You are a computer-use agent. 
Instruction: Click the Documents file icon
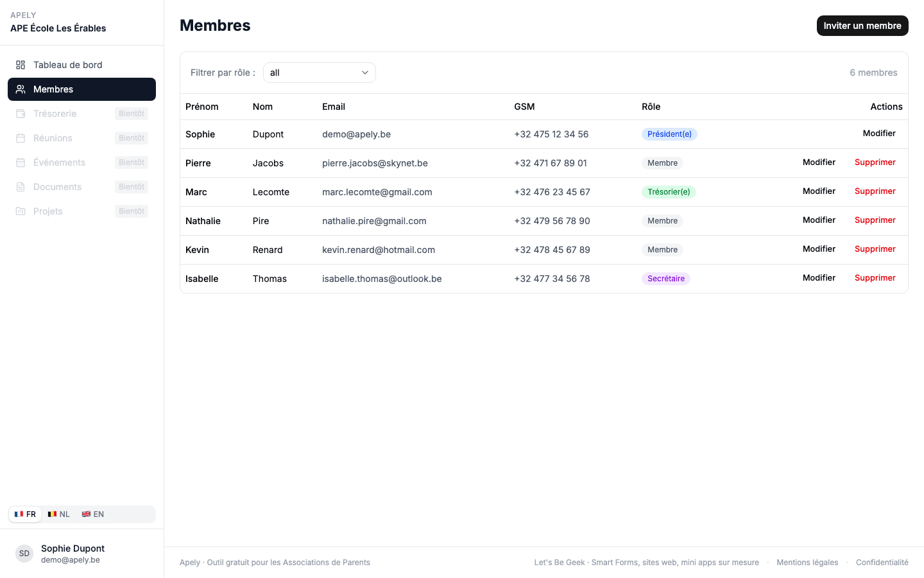21,187
